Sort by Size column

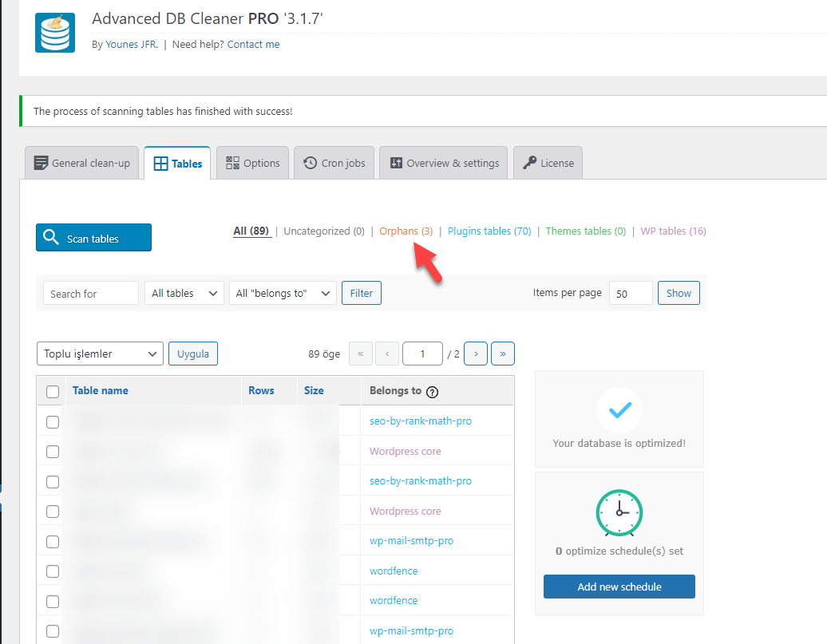pyautogui.click(x=314, y=390)
